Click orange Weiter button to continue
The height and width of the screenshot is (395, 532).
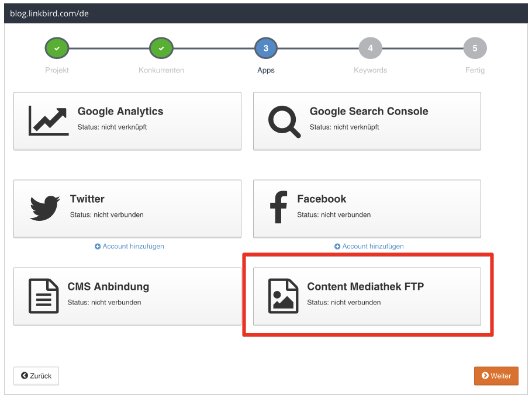pos(496,376)
